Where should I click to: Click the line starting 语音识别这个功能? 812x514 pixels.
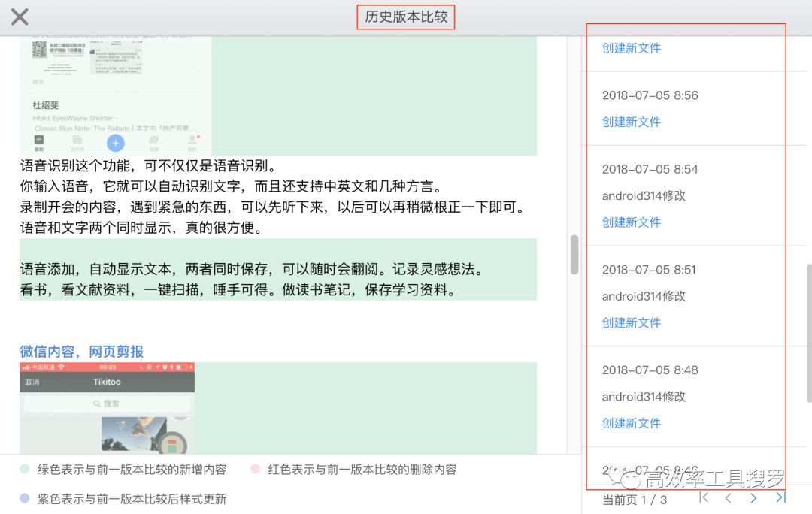(x=149, y=165)
